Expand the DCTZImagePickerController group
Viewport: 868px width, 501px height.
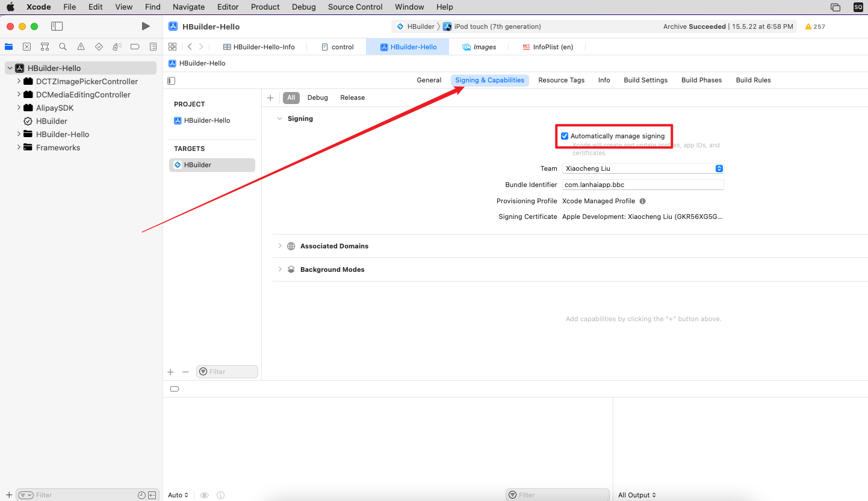(x=19, y=81)
